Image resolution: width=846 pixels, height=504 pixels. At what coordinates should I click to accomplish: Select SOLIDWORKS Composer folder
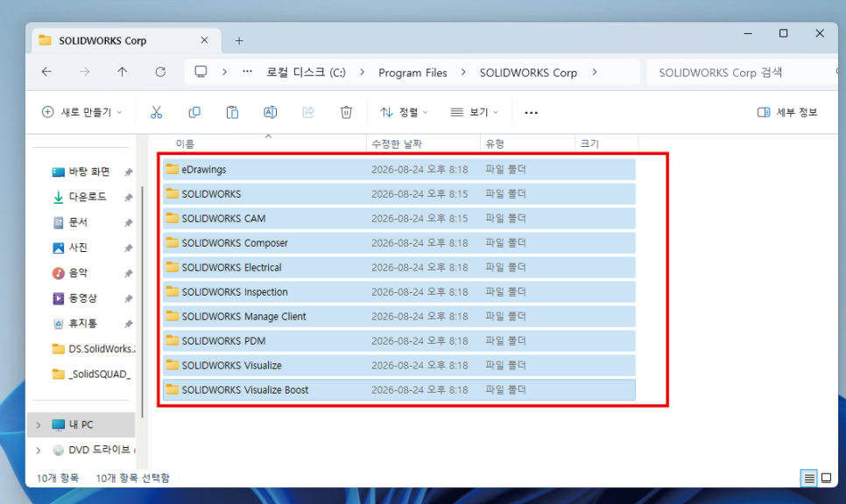click(399, 242)
